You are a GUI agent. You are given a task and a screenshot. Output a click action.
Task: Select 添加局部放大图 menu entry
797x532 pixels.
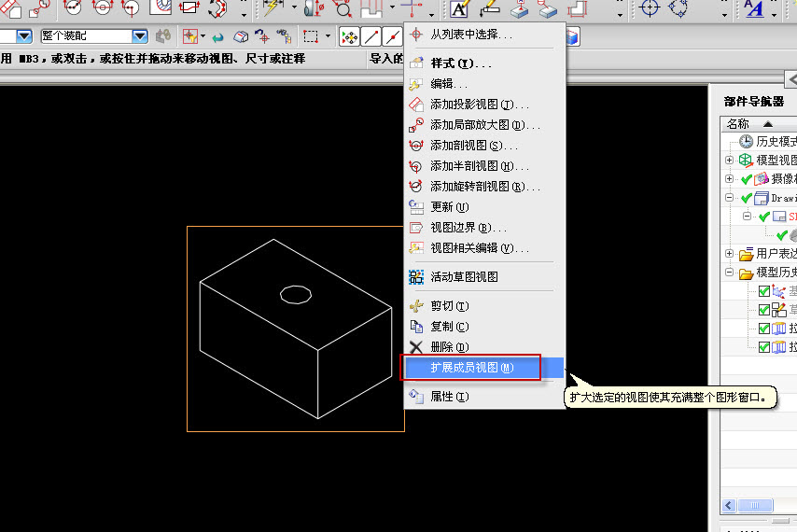[484, 125]
